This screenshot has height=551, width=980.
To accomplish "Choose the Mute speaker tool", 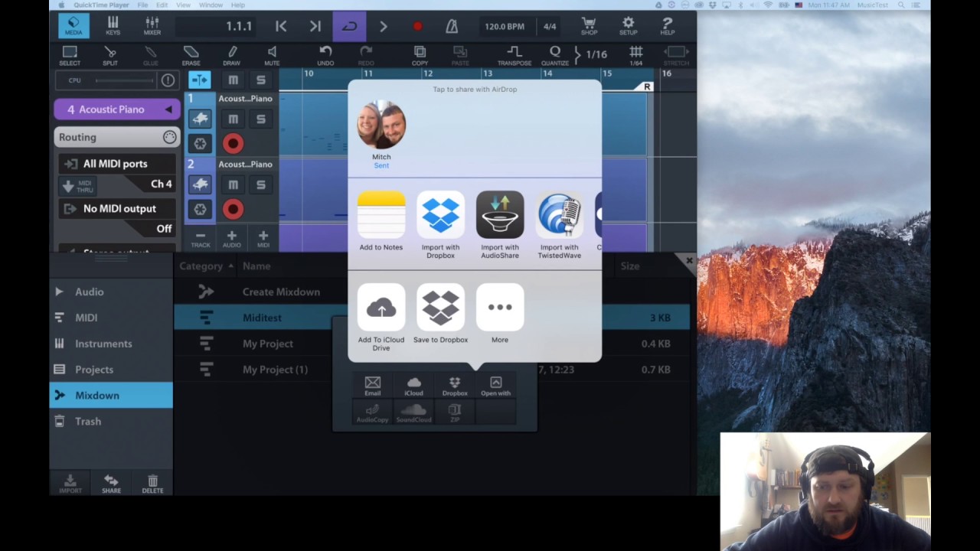I will [x=272, y=55].
